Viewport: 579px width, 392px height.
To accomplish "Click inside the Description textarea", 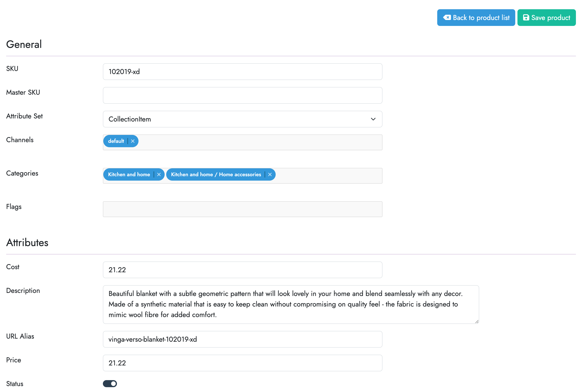I will 291,304.
